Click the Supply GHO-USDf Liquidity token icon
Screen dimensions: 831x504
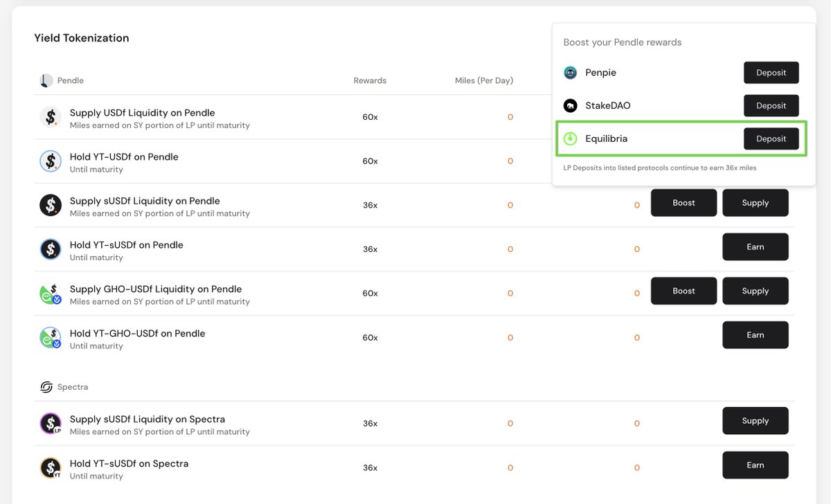[x=51, y=294]
